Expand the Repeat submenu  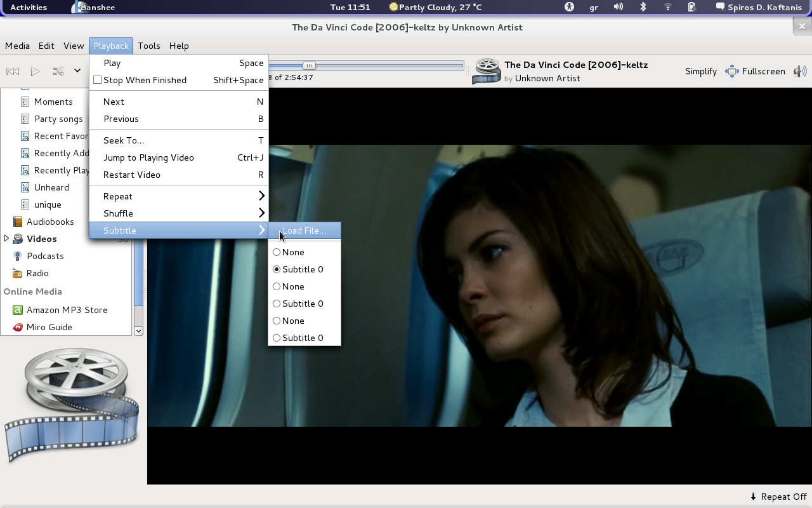179,196
